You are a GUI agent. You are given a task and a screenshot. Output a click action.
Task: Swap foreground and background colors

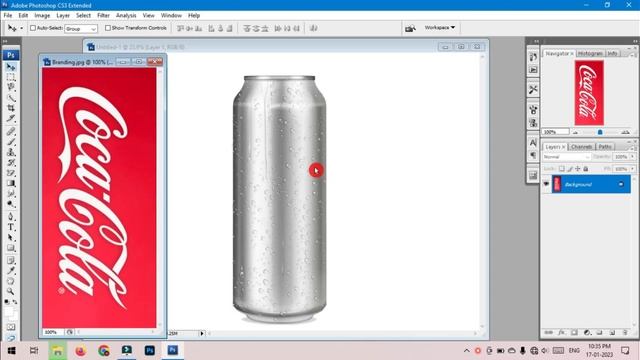tap(15, 302)
